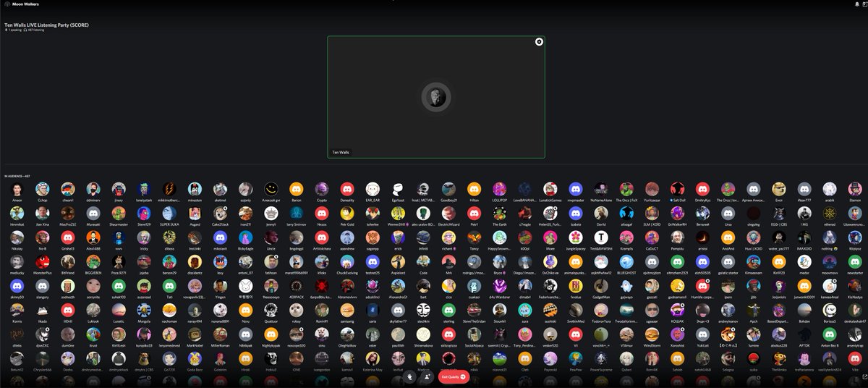
Task: Open The Earth's avatar
Action: tap(499, 214)
